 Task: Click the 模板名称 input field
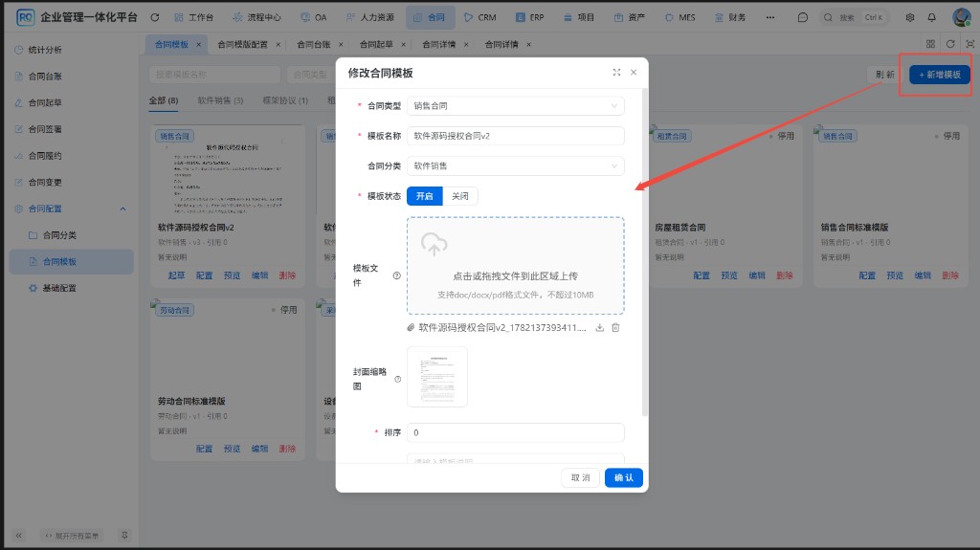tap(516, 136)
